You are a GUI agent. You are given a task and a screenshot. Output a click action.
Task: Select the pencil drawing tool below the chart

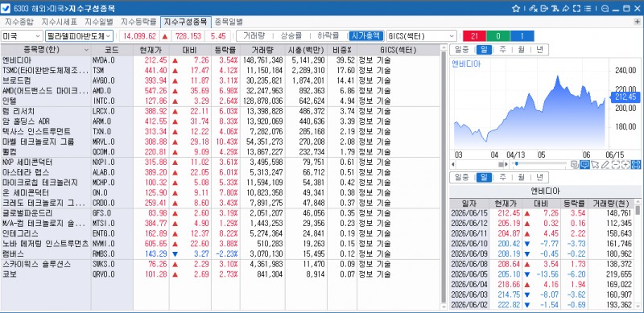(x=605, y=165)
